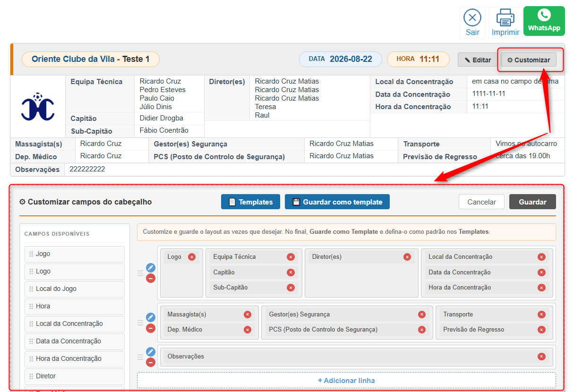Remove the Capitão field from layout
Image resolution: width=574 pixels, height=392 pixels.
(291, 273)
